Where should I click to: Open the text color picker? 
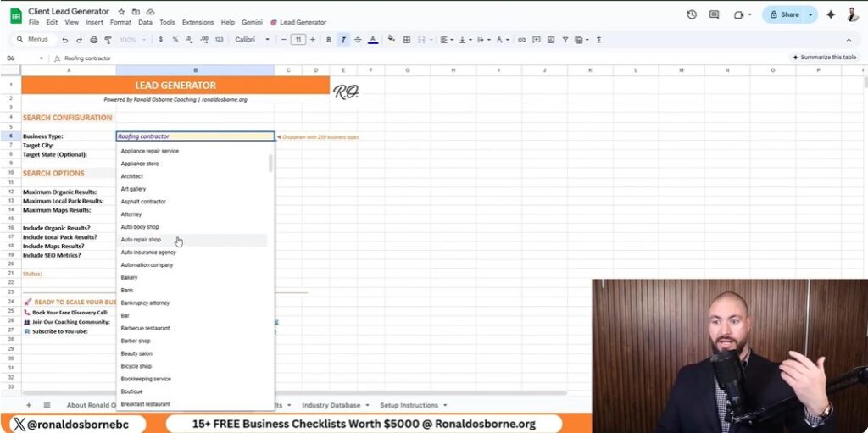pos(373,40)
